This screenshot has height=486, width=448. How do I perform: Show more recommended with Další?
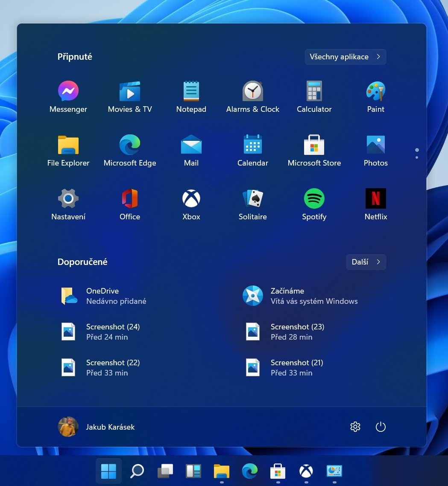tap(366, 262)
